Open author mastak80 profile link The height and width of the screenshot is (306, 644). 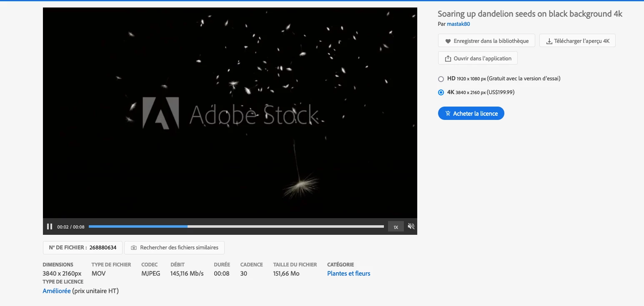click(x=459, y=24)
